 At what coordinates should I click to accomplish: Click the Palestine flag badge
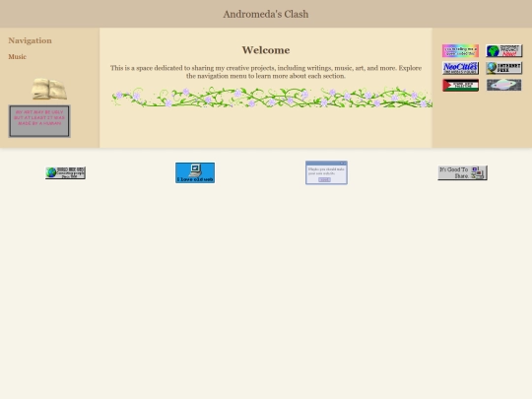[460, 85]
